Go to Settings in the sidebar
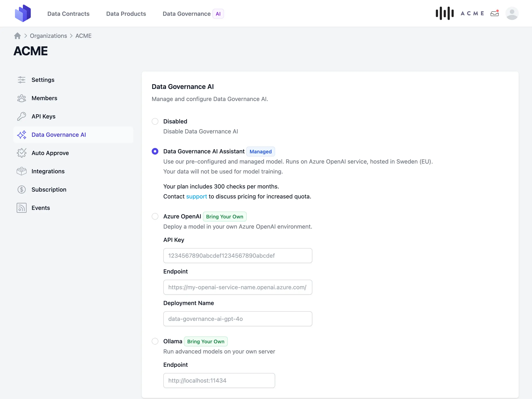Viewport: 532px width, 399px height. (x=73, y=80)
